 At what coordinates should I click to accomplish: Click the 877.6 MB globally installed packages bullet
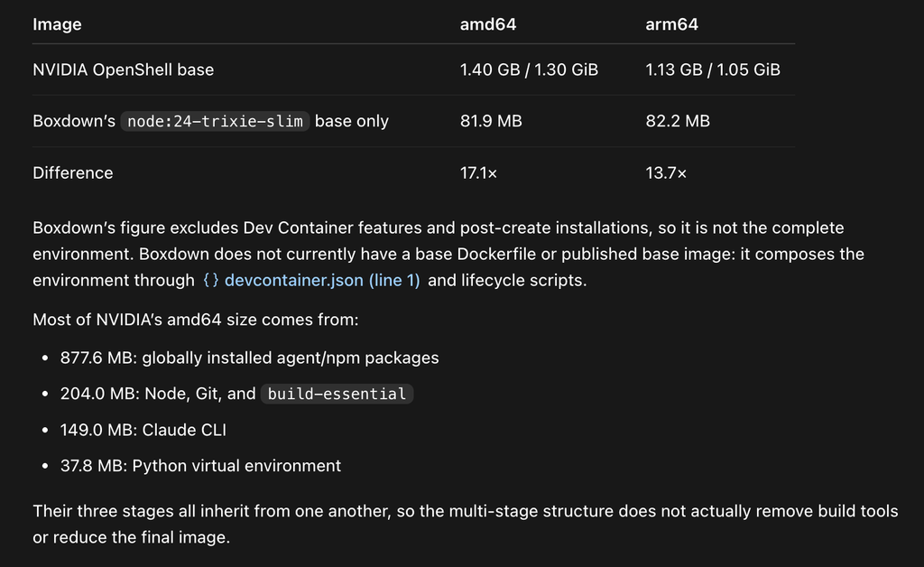249,358
